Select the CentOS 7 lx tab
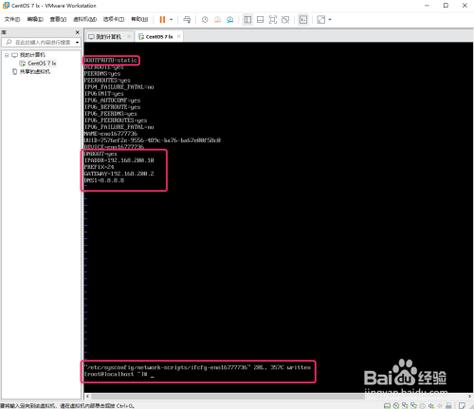Image resolution: width=474 pixels, height=409 pixels. tap(159, 37)
